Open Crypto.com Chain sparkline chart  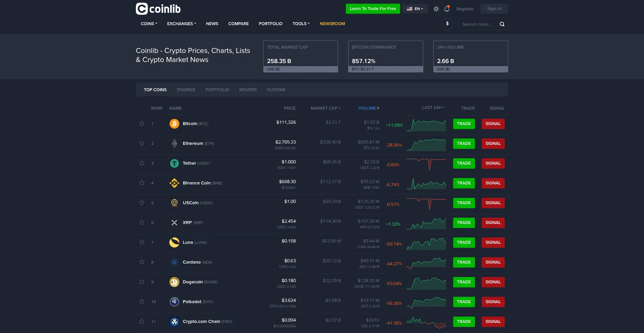(426, 323)
